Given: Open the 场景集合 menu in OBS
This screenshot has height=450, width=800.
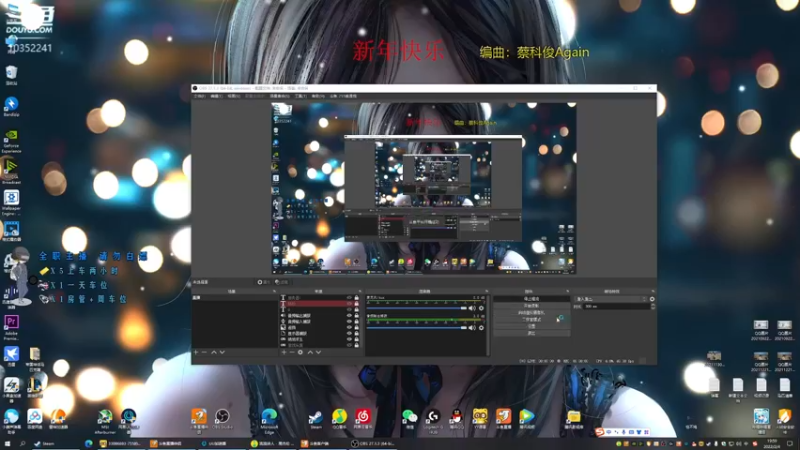Looking at the screenshot, I should pos(279,96).
